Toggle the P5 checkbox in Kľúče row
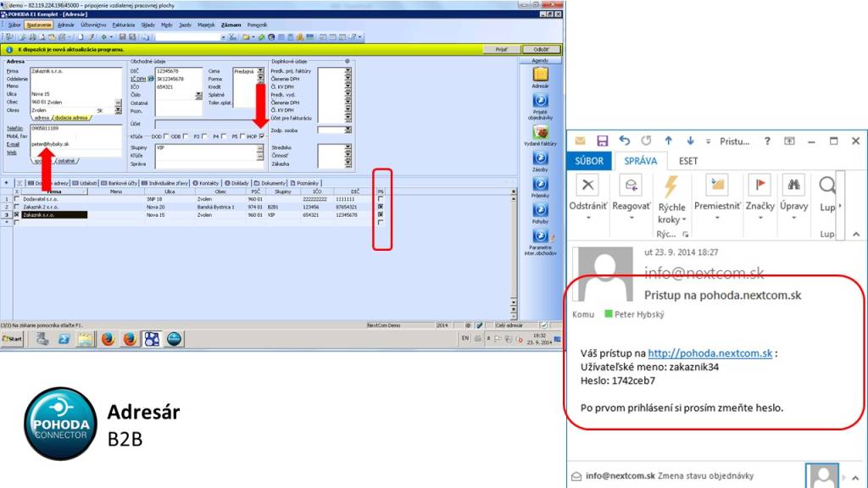 click(242, 136)
